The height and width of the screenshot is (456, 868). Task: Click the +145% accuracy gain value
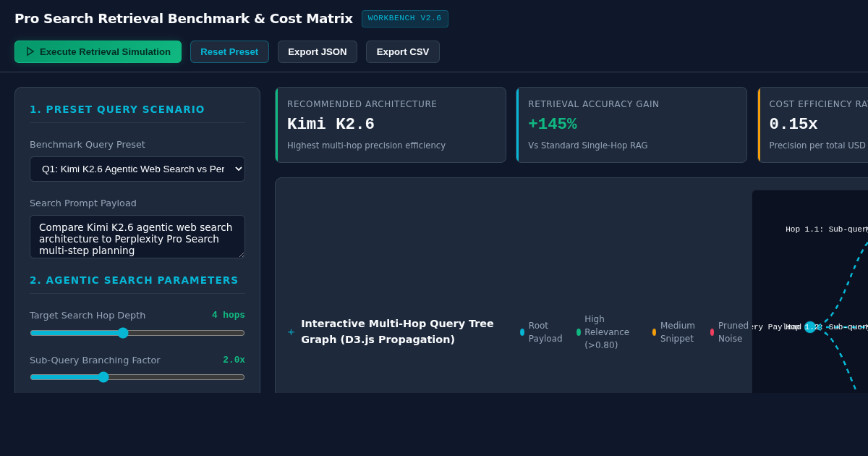[x=553, y=124]
